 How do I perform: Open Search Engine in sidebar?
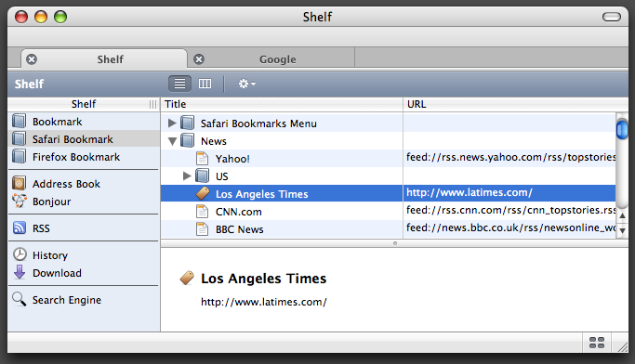(x=84, y=300)
